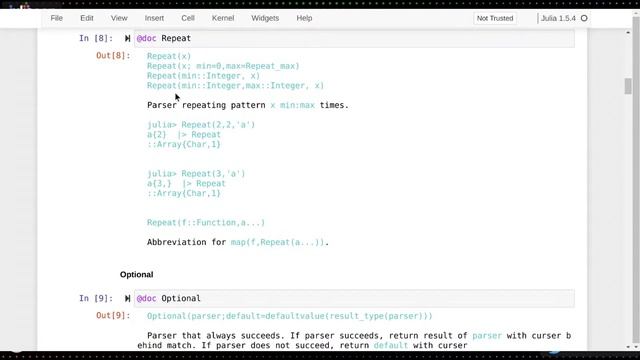Click the 'Repeat(x)' signature line
This screenshot has width=640, height=360.
[169, 56]
